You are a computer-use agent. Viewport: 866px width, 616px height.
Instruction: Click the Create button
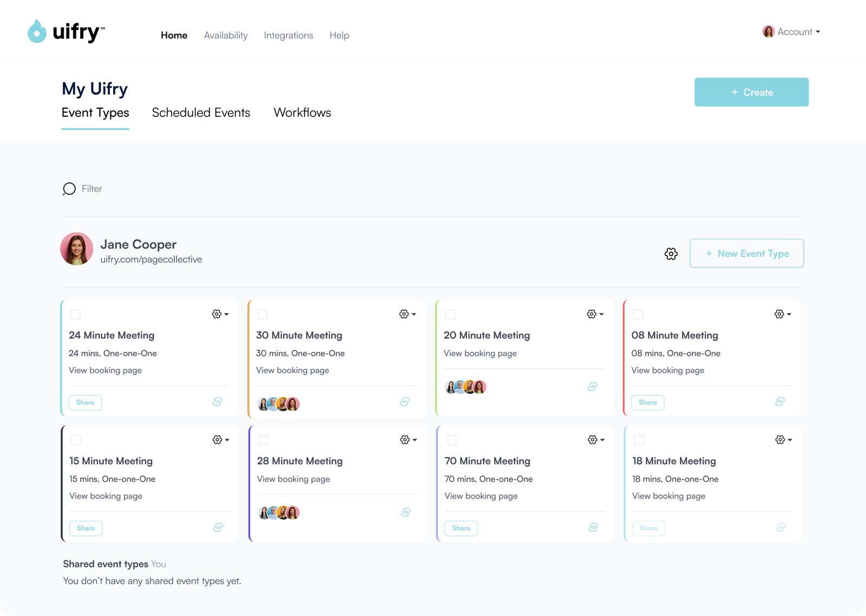(751, 92)
